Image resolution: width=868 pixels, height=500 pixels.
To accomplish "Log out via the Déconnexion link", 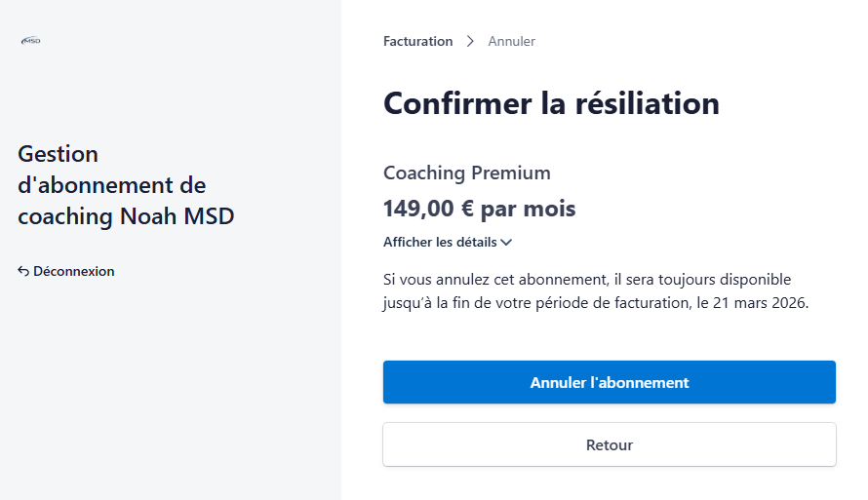I will coord(73,271).
